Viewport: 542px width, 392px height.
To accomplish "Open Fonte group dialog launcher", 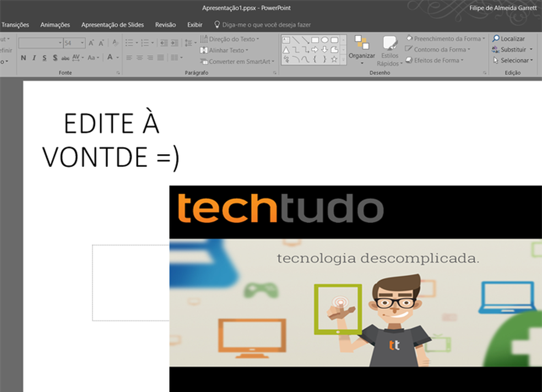I will (x=118, y=73).
